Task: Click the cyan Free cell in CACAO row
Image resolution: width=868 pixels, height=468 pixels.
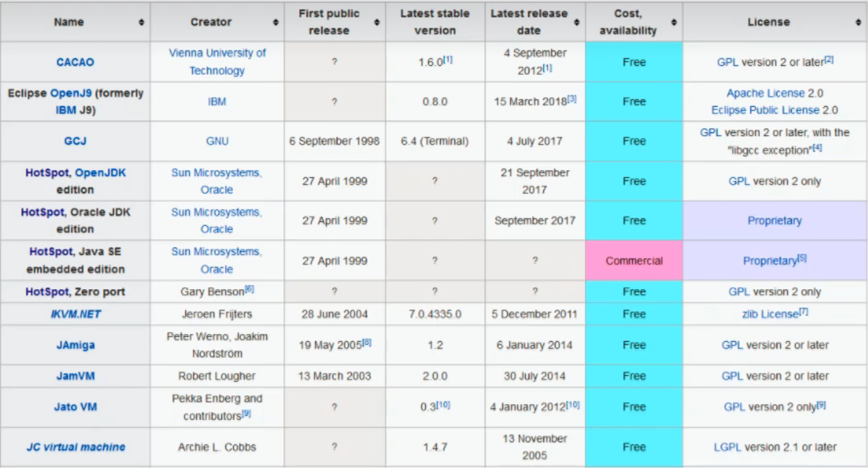Action: point(634,62)
